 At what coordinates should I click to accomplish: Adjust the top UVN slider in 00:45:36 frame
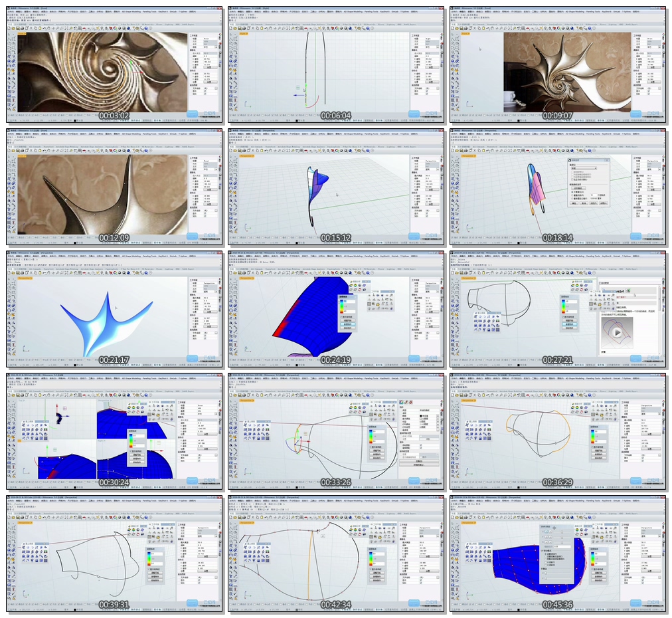tap(562, 532)
